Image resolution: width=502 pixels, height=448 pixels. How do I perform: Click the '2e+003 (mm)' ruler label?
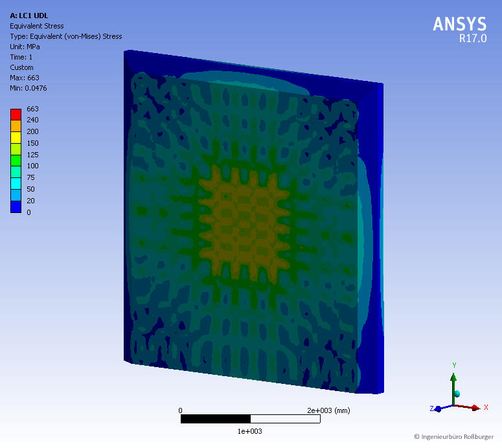click(x=328, y=410)
